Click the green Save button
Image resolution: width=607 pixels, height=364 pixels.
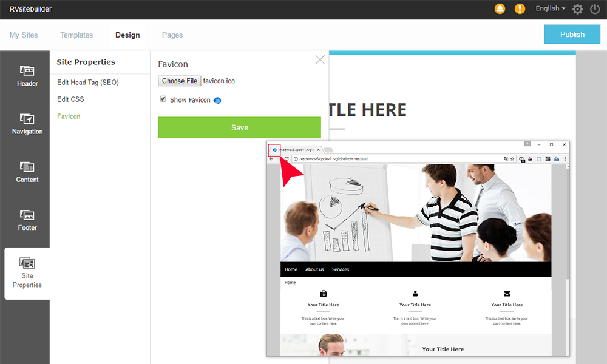(239, 127)
